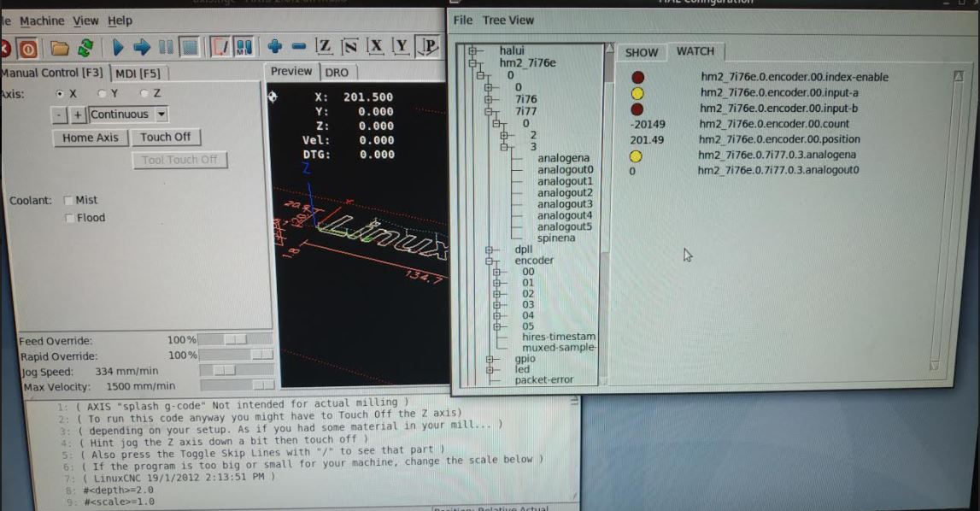Click the Home Axis button

pos(91,138)
